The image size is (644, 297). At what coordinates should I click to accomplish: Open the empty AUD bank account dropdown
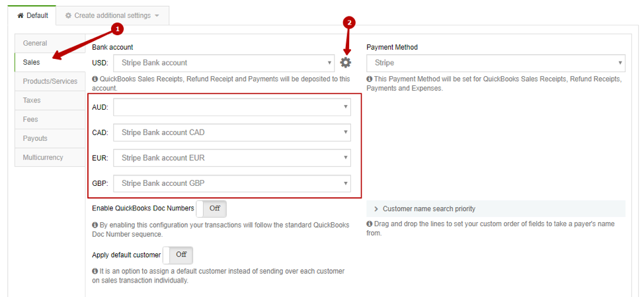pos(232,106)
